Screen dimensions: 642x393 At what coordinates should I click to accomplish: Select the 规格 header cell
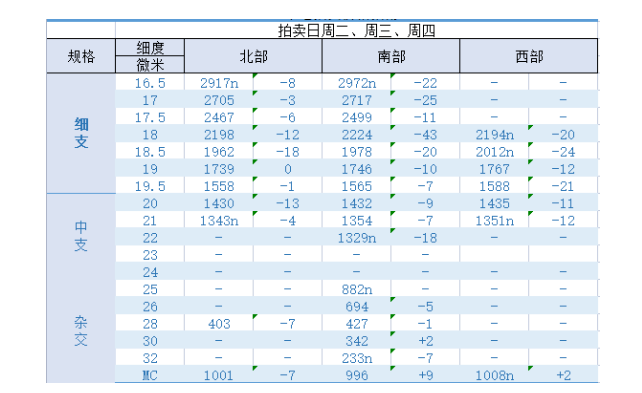coord(81,56)
